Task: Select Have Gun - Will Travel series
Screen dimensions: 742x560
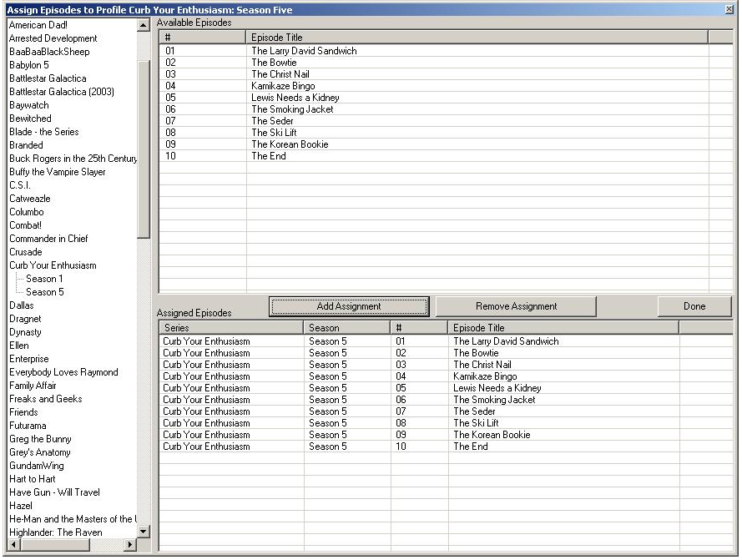Action: coord(54,492)
